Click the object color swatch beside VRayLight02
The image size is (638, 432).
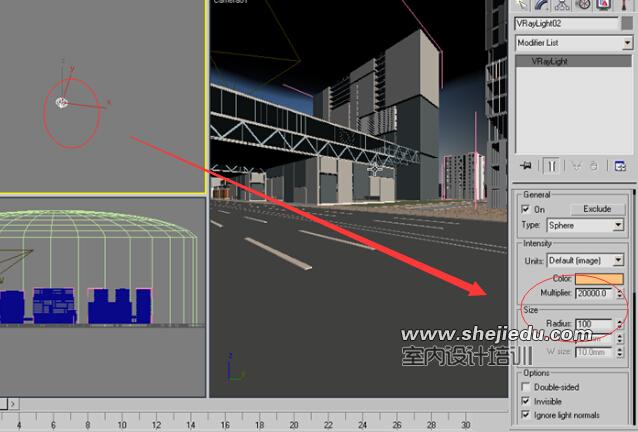[627, 24]
